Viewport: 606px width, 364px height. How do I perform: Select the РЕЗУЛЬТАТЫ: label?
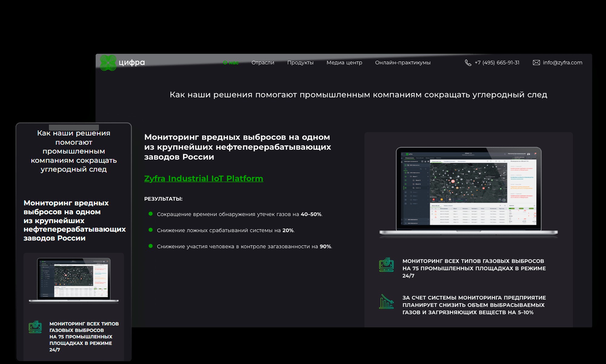[x=163, y=199]
